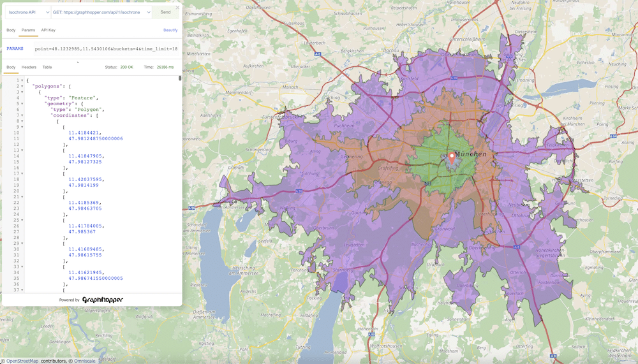Image resolution: width=638 pixels, height=364 pixels.
Task: Click the params query string field
Action: coord(105,48)
